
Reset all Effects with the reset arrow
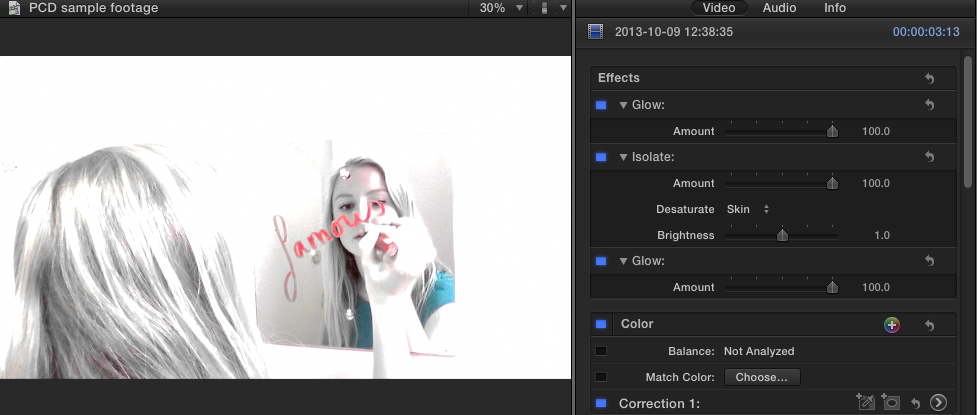(x=929, y=79)
